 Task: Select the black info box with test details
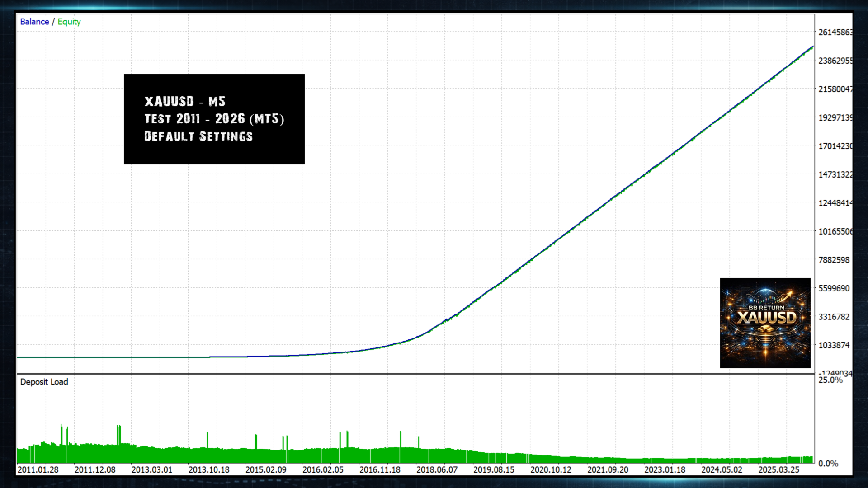(214, 119)
